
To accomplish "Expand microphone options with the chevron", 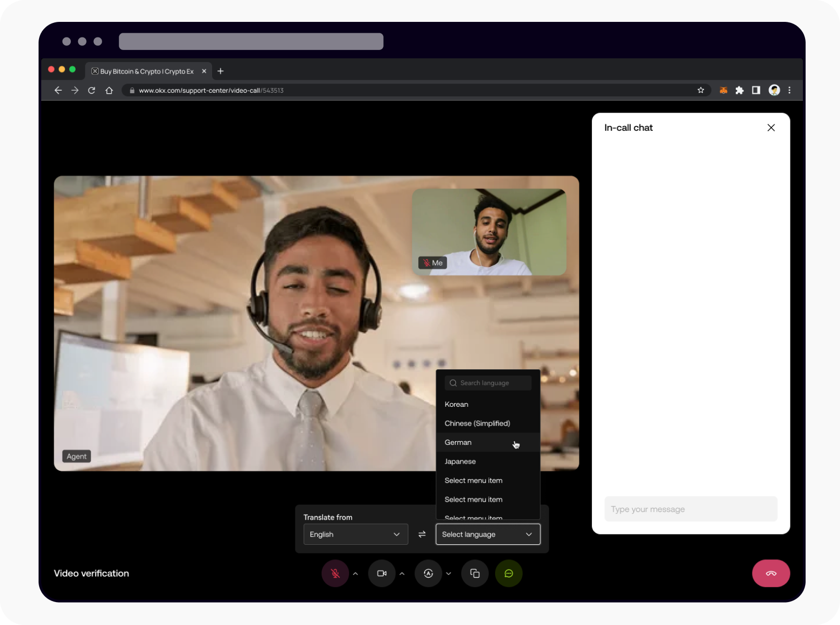I will point(355,573).
